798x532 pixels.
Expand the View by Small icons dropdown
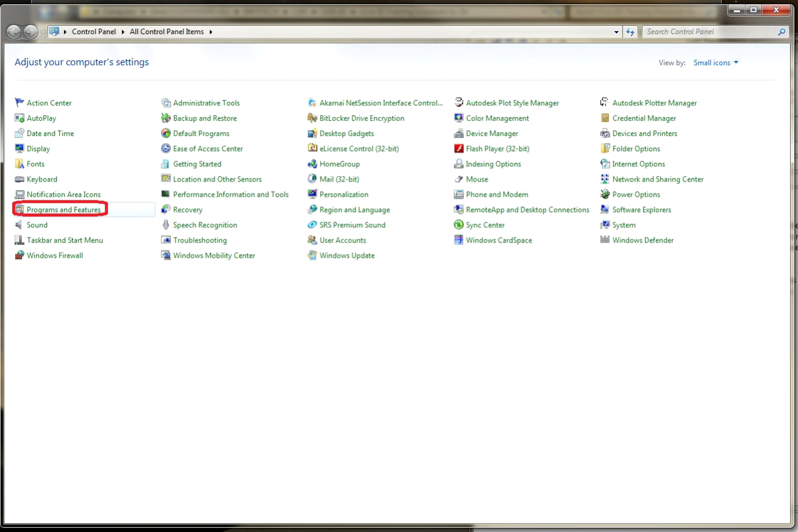pyautogui.click(x=716, y=63)
